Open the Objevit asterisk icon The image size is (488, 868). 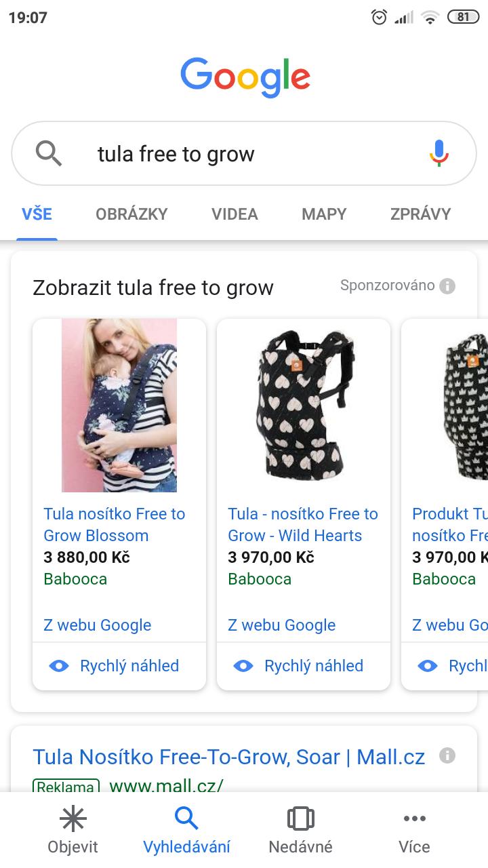pos(73,819)
